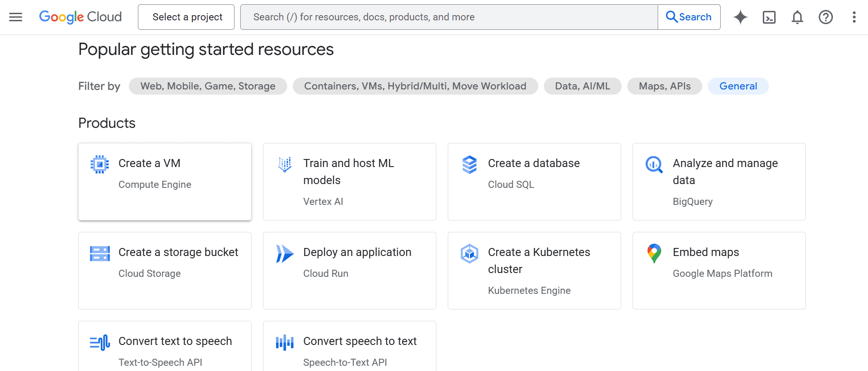
Task: Click the Text-to-Speech API icon
Action: (x=100, y=343)
